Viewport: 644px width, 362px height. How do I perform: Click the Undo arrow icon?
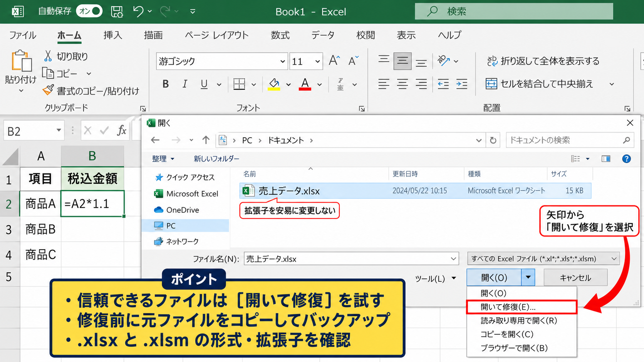(138, 11)
